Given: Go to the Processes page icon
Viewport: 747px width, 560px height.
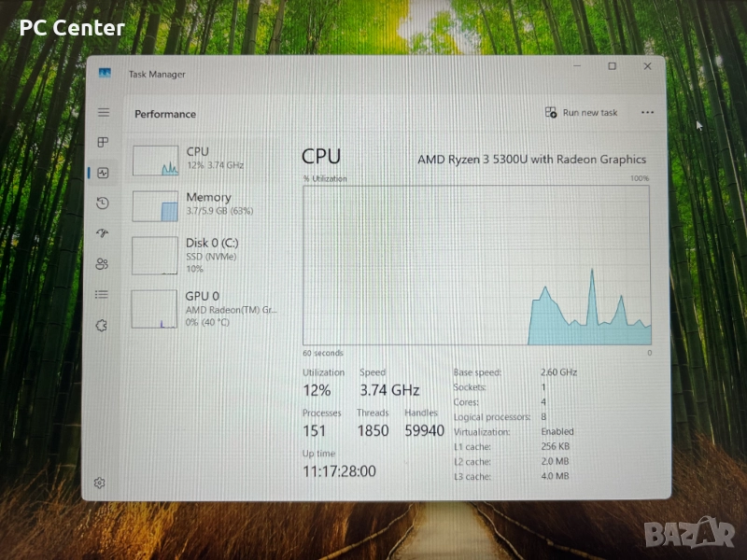Looking at the screenshot, I should [103, 143].
